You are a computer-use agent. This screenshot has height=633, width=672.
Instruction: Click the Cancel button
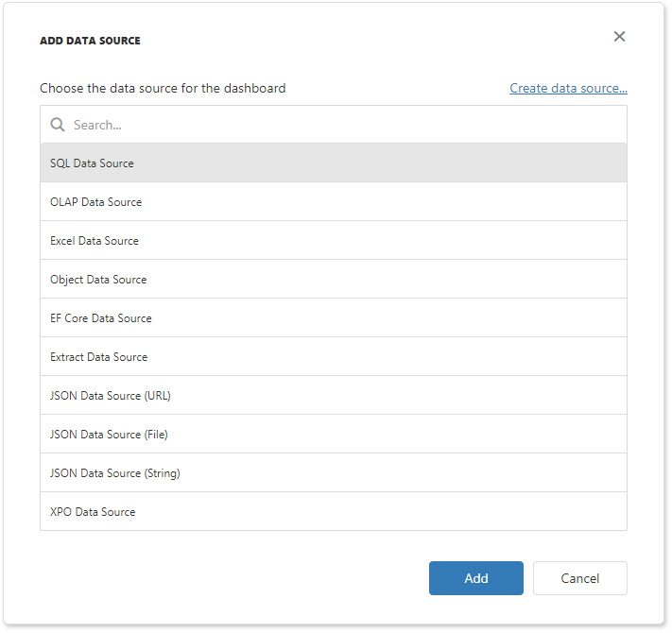tap(579, 578)
